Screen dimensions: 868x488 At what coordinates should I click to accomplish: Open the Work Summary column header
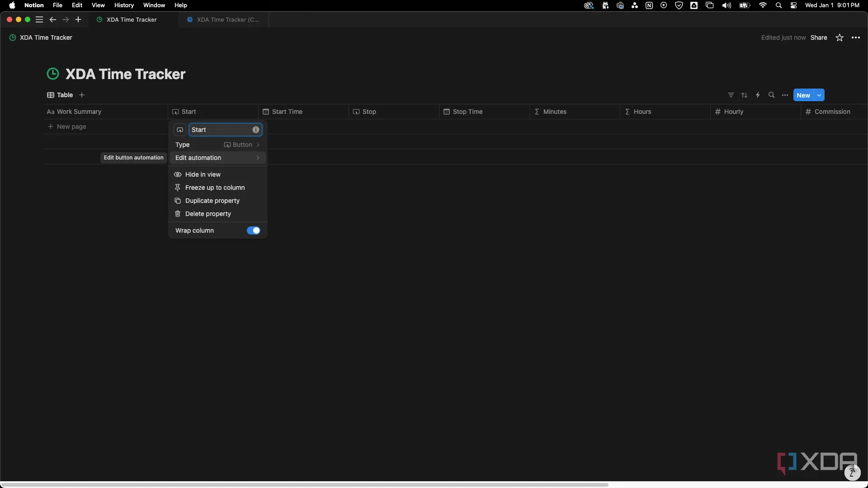click(x=105, y=112)
